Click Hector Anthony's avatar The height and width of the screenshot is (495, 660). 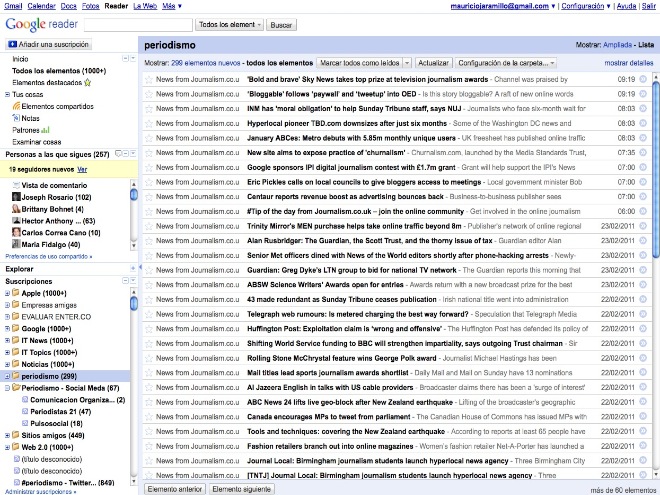16,221
